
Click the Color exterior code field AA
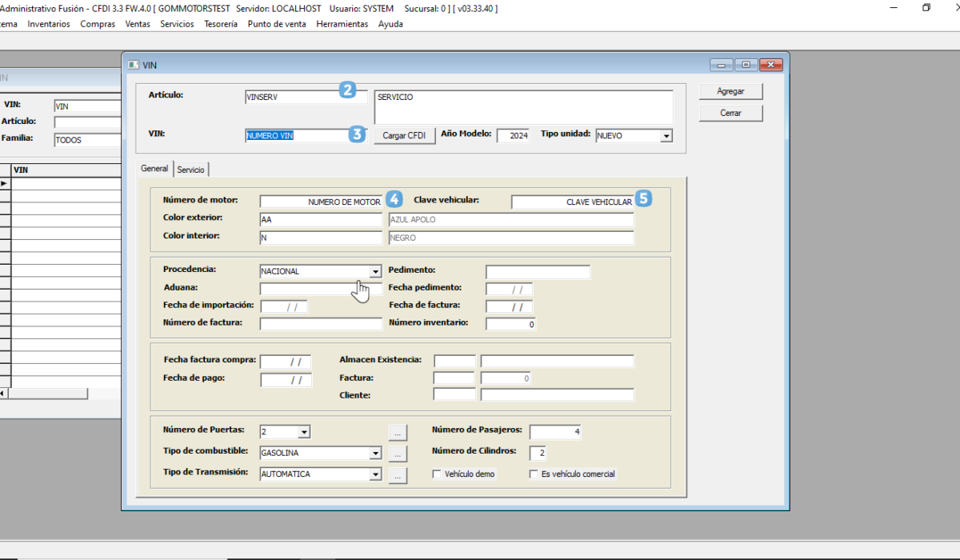[x=322, y=219]
